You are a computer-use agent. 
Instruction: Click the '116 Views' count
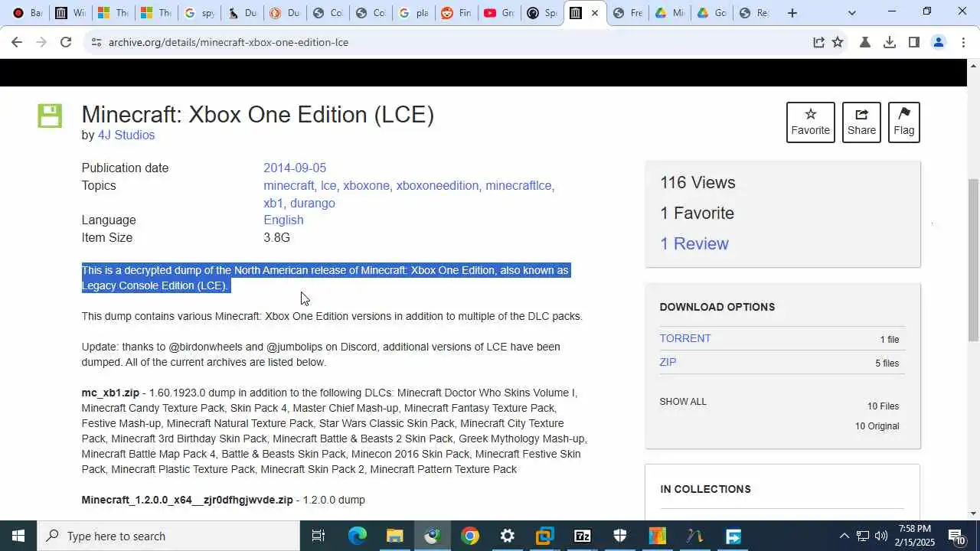point(697,182)
